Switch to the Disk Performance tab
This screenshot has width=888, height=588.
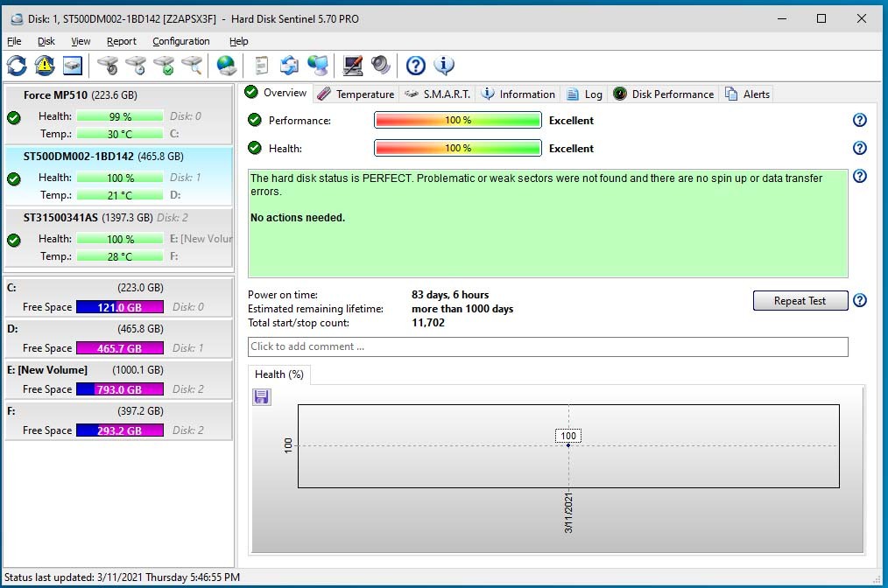coord(664,94)
